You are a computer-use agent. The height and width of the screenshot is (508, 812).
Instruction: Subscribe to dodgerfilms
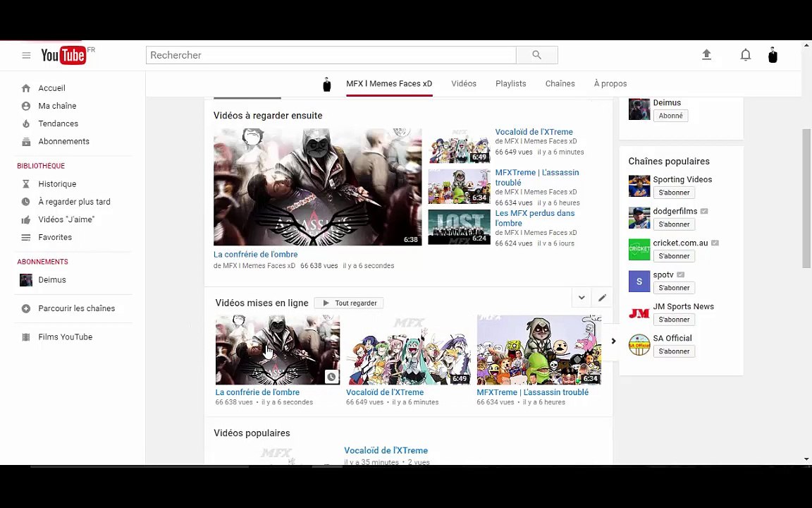pos(674,224)
